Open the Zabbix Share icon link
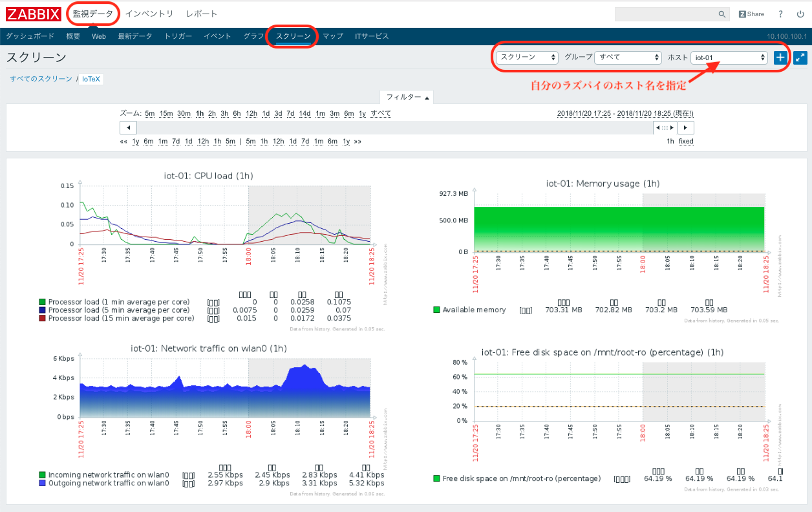Image resolution: width=812 pixels, height=512 pixels. point(751,14)
